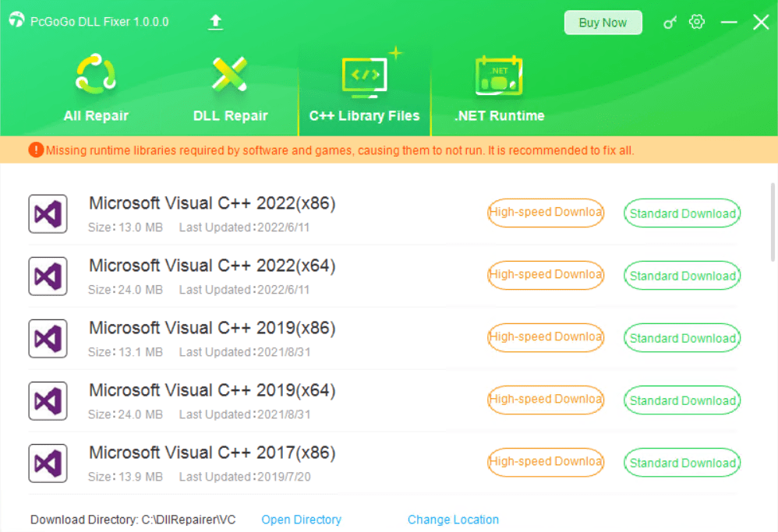Click the PcGoGo app logo icon
778x532 pixels.
(x=16, y=19)
